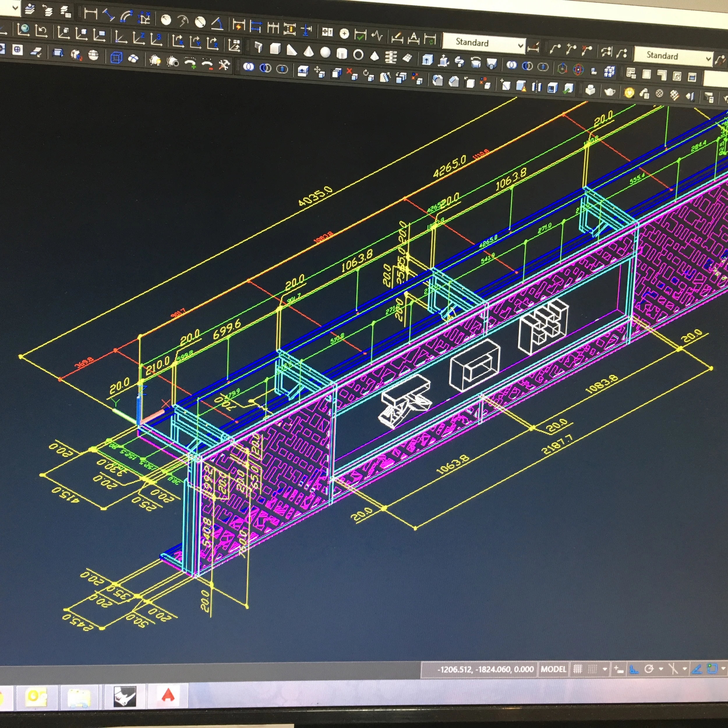Click the coordinates readout in status bar
The height and width of the screenshot is (728, 728).
click(485, 669)
